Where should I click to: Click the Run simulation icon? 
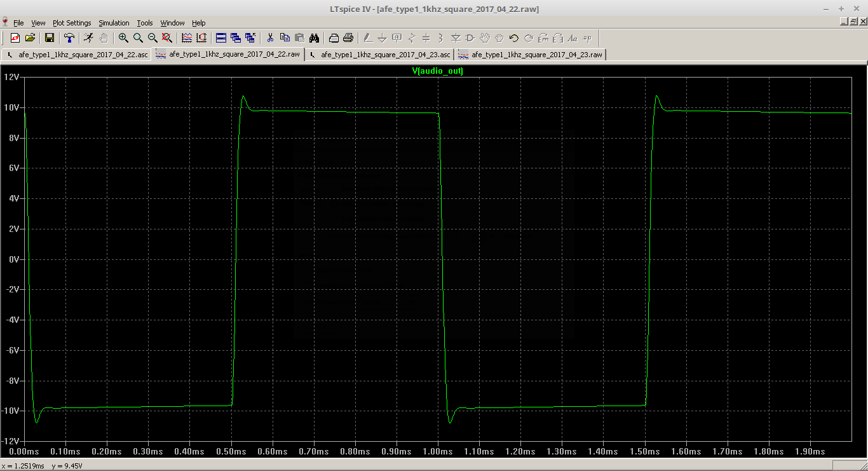pos(89,38)
